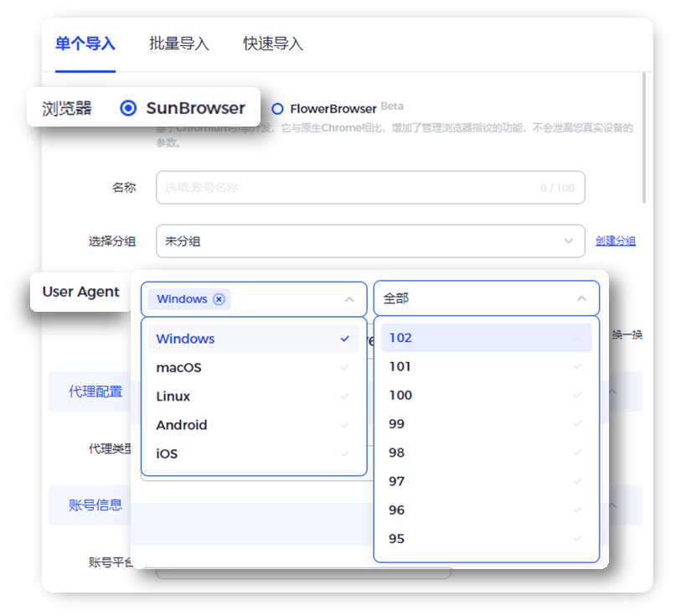Image resolution: width=676 pixels, height=616 pixels.
Task: Choose version 95 in the list
Action: click(x=487, y=538)
